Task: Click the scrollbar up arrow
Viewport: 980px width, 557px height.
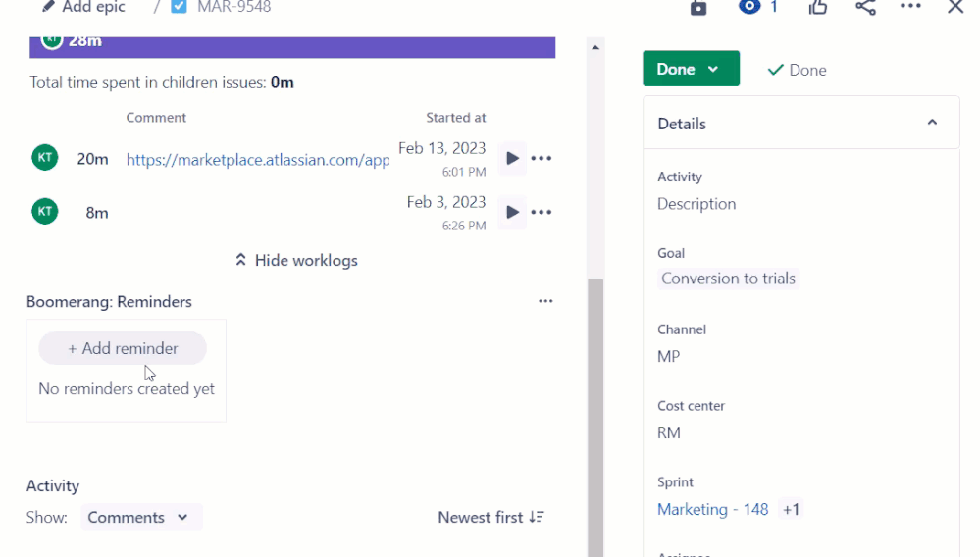Action: click(x=595, y=47)
